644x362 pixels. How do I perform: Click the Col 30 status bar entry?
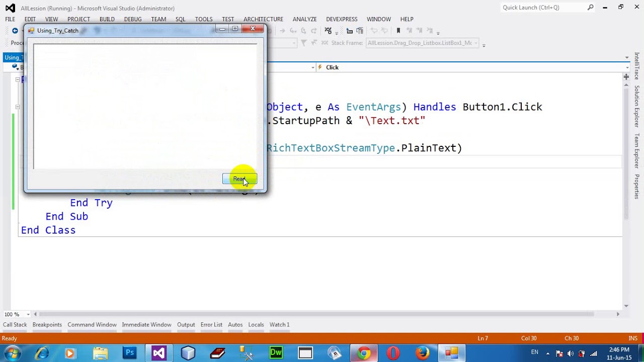[529, 338]
